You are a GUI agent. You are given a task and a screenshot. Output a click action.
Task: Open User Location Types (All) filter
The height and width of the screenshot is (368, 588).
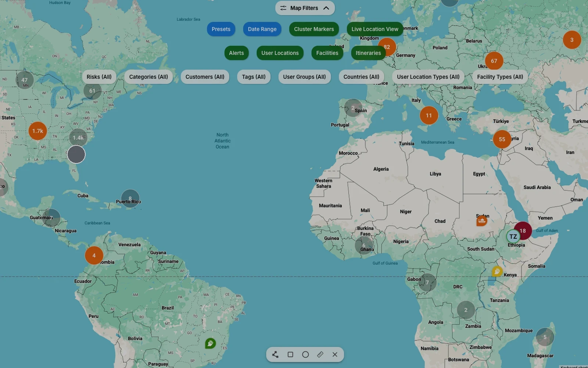(x=428, y=77)
